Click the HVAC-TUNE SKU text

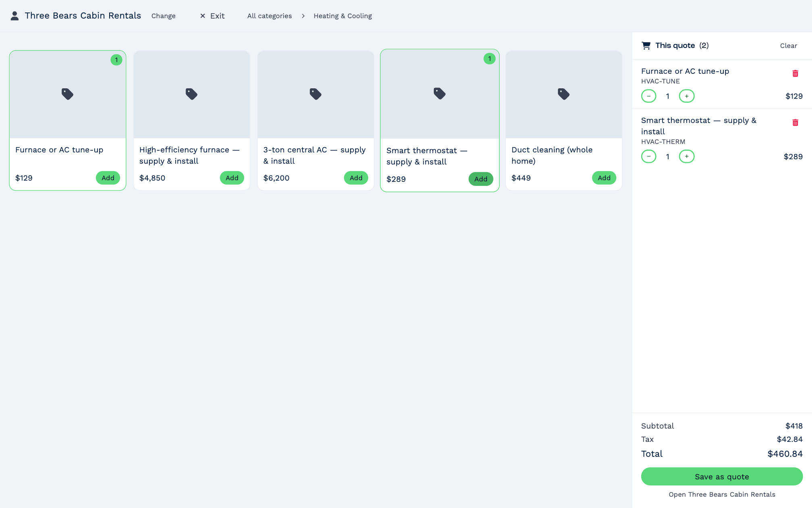(661, 81)
